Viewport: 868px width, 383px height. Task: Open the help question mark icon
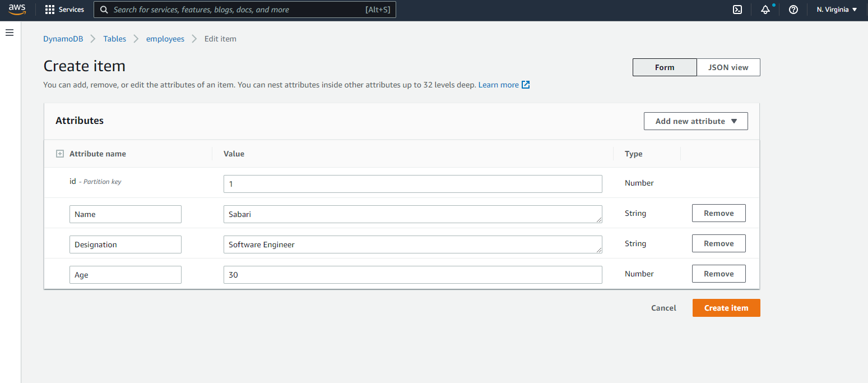pyautogui.click(x=793, y=10)
